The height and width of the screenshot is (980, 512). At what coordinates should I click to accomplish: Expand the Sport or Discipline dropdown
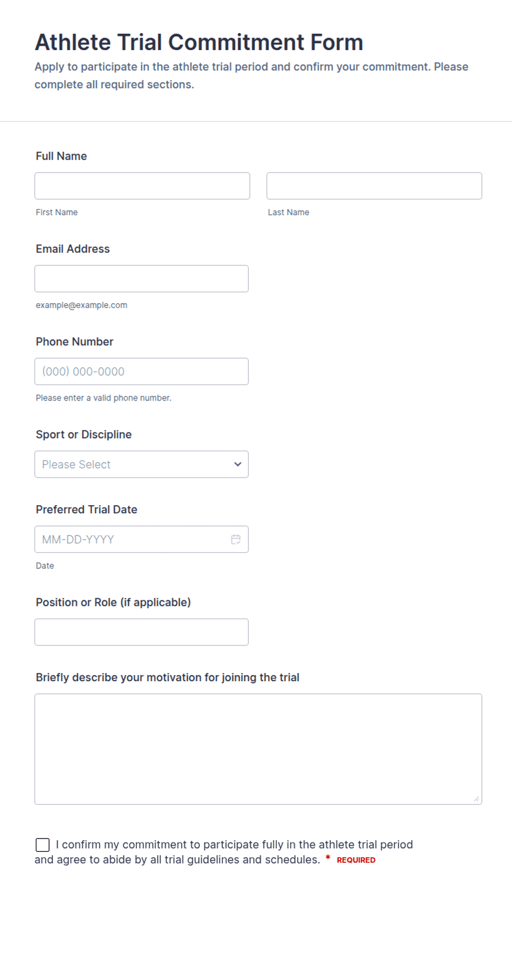pos(141,464)
